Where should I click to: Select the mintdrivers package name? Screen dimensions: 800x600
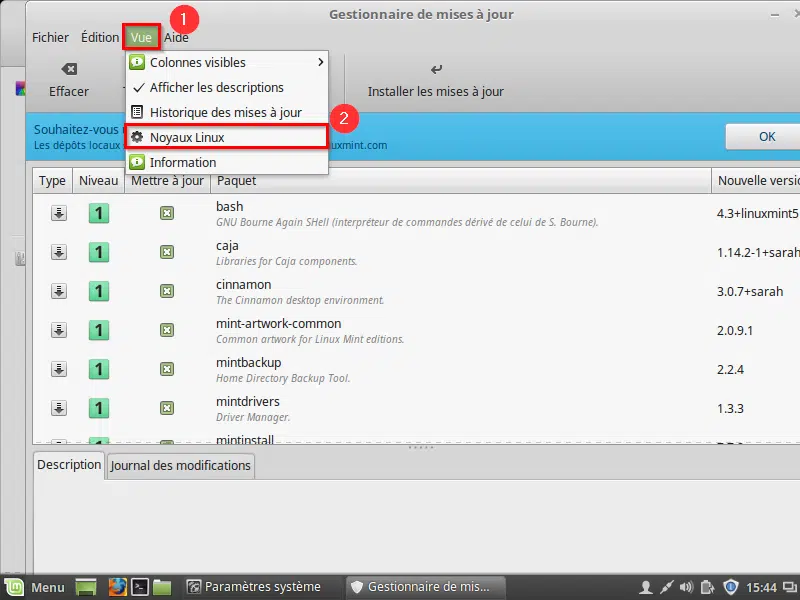coord(248,402)
